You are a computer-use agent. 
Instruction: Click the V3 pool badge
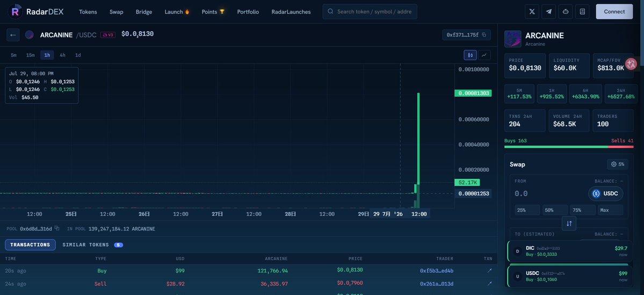107,35
